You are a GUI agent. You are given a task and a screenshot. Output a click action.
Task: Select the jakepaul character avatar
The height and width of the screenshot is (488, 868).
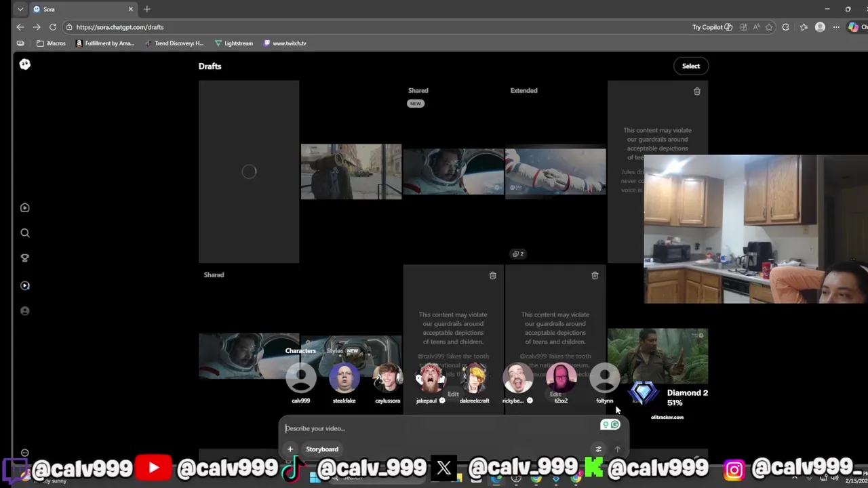tap(431, 378)
